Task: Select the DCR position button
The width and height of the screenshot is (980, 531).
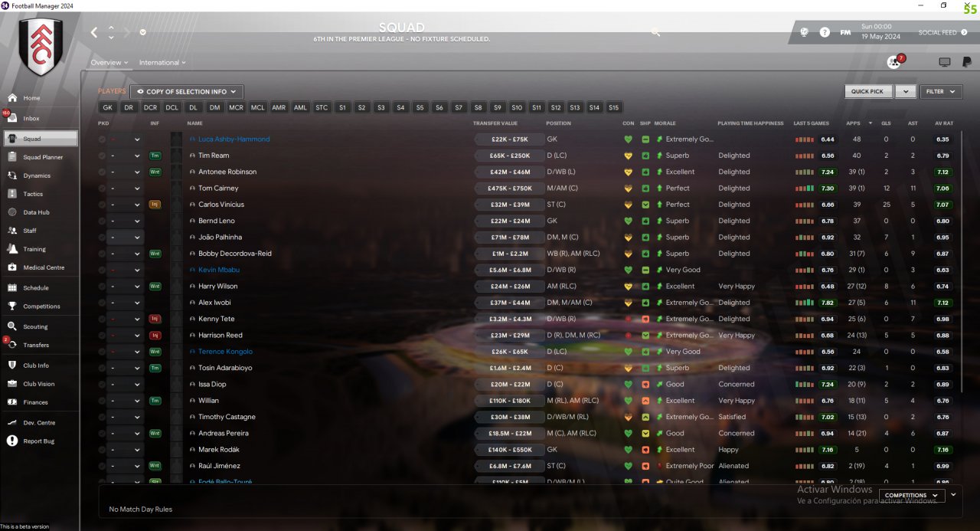Action: click(150, 108)
